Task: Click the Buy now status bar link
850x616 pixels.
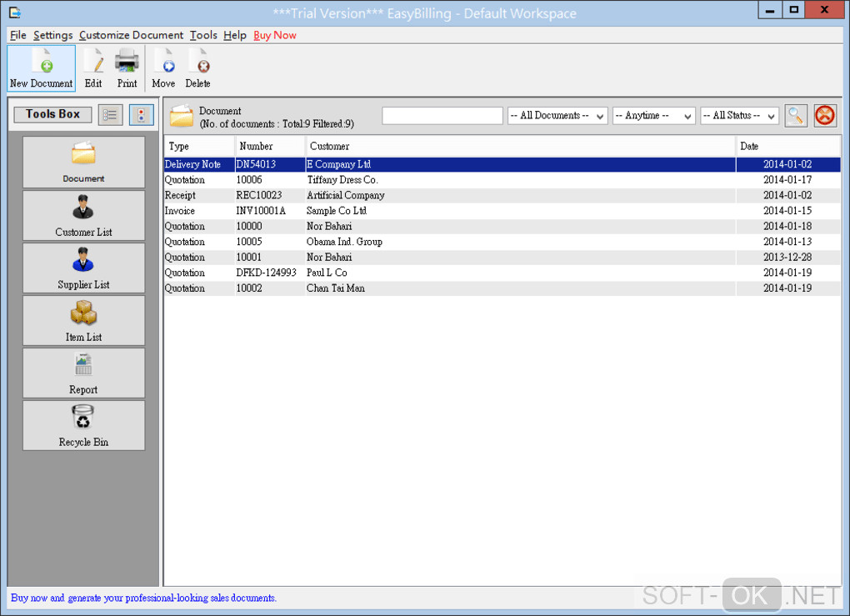Action: (x=143, y=598)
